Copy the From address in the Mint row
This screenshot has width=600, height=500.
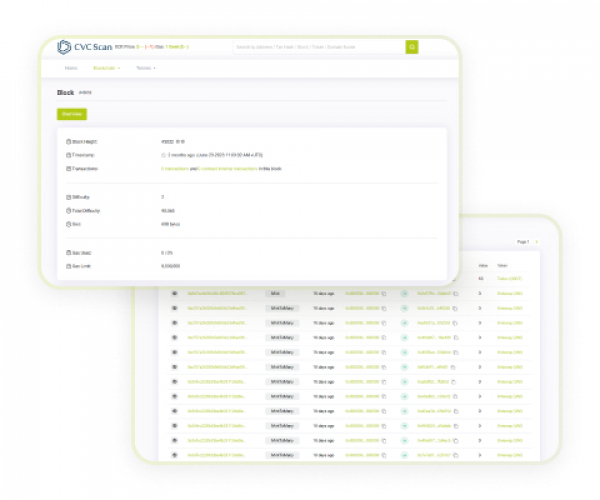pos(384,294)
